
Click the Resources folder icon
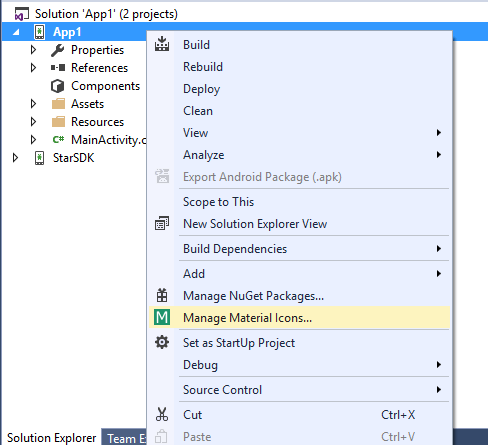(x=58, y=122)
